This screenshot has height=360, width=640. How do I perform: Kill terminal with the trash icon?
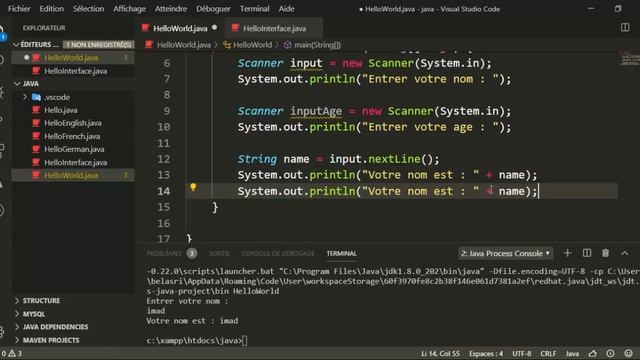[605, 253]
